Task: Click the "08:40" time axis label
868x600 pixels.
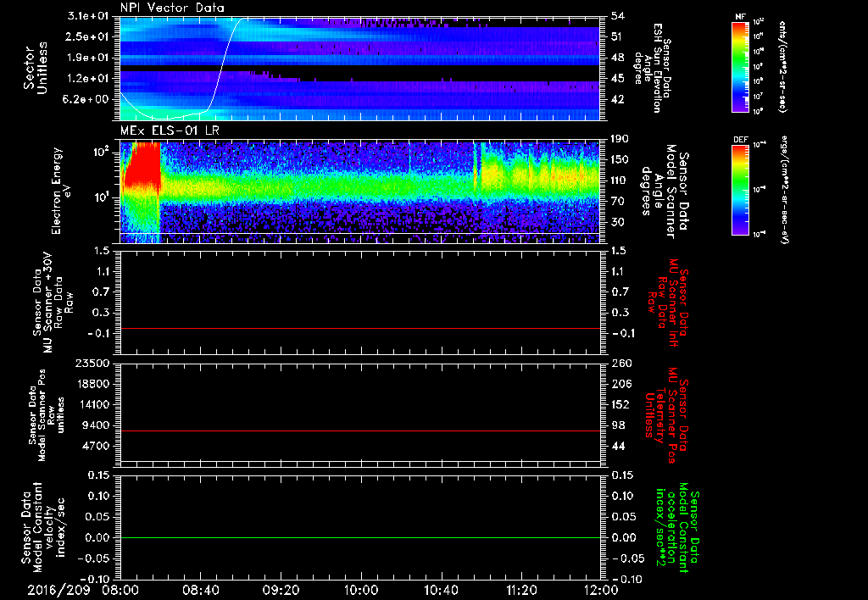Action: 201,591
